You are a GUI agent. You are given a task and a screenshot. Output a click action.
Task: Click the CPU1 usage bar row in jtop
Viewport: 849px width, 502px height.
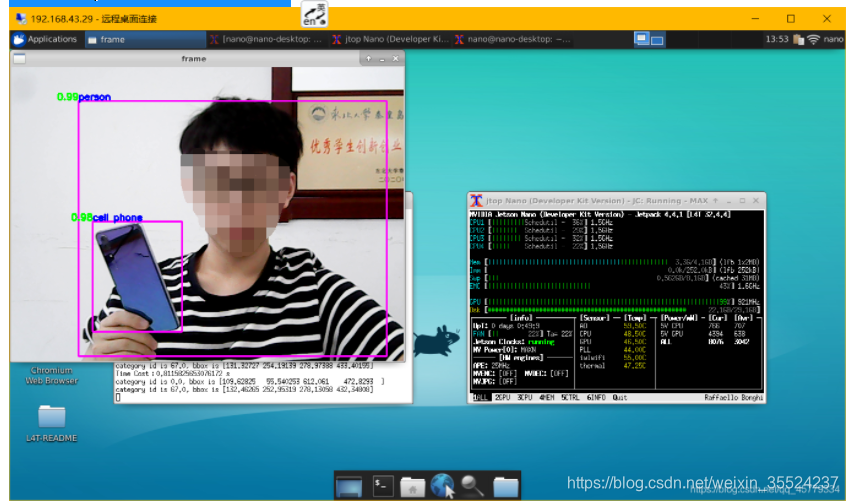[x=541, y=223]
